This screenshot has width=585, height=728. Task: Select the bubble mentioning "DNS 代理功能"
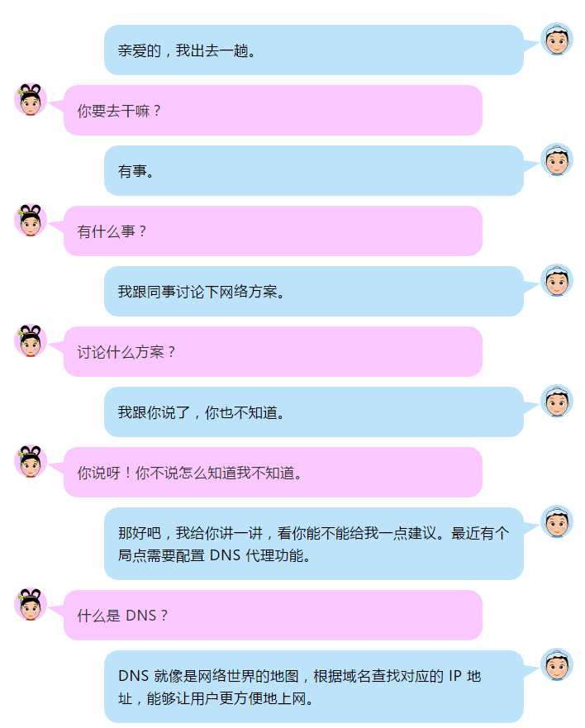[x=314, y=544]
